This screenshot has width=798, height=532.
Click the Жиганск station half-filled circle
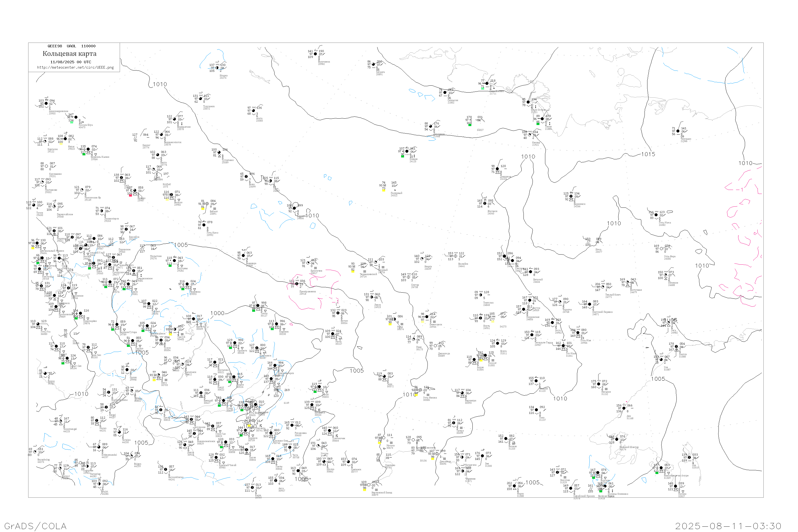pyautogui.click(x=484, y=203)
